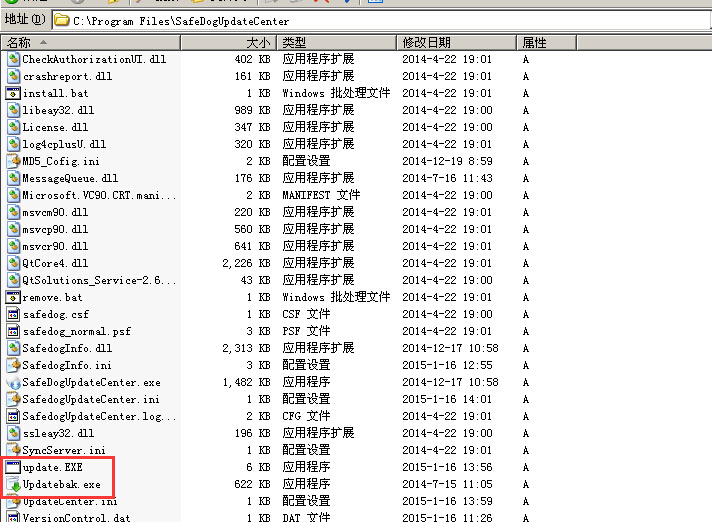Viewport: 712px width, 522px height.
Task: Sort files by 修改日期 column header
Action: click(456, 43)
